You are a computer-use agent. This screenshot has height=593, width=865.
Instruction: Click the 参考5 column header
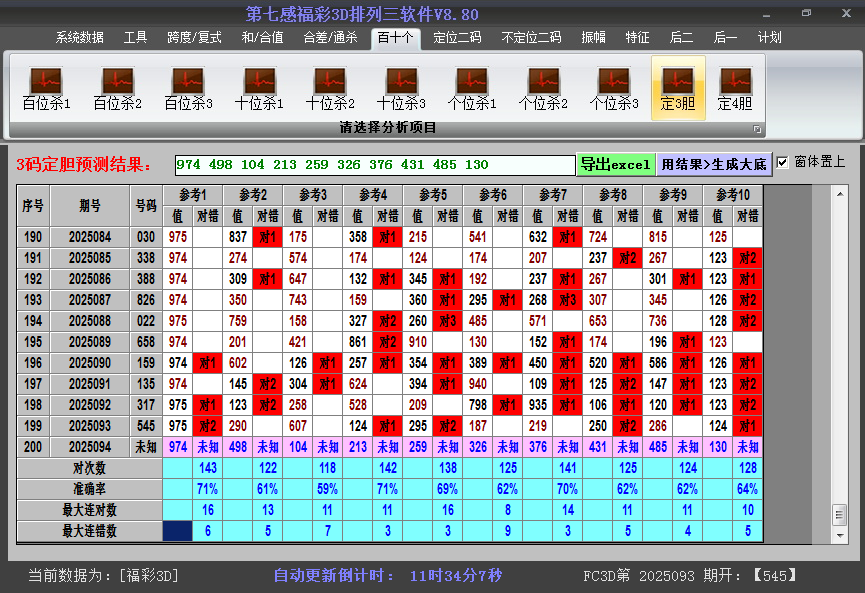tap(433, 195)
